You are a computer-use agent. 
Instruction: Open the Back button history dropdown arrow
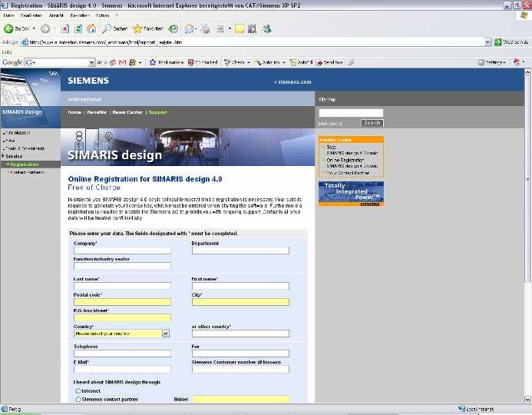point(34,29)
